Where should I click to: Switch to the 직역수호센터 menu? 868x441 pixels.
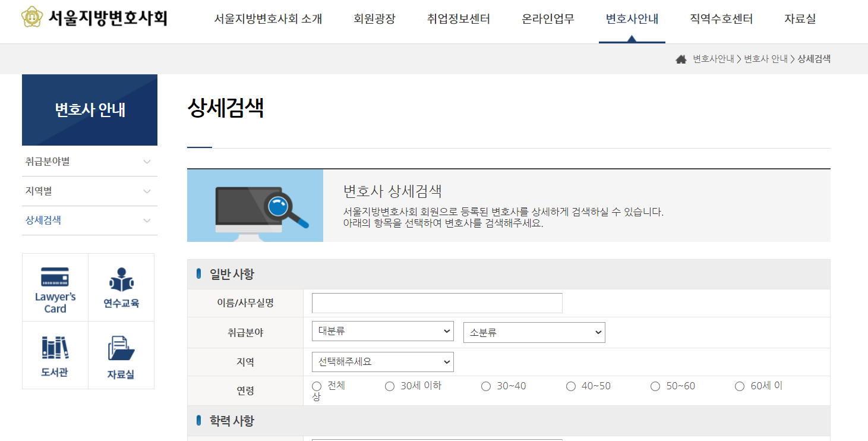click(x=721, y=18)
